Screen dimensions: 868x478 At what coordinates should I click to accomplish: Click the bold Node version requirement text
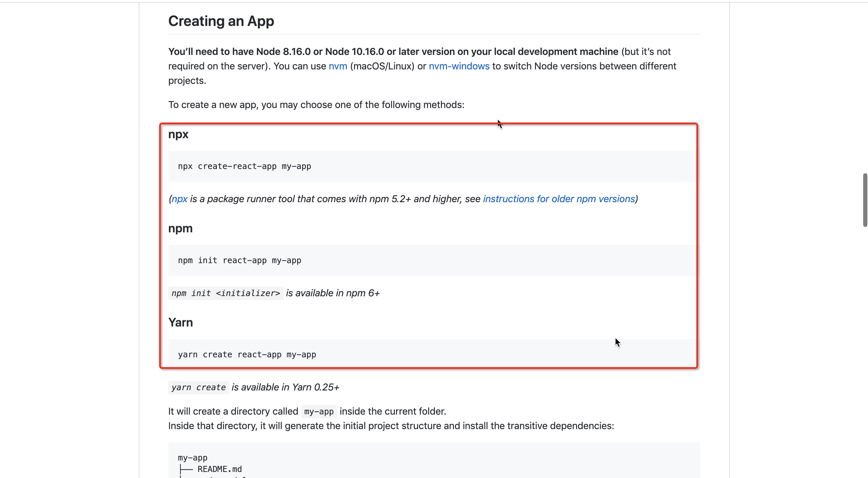(x=393, y=52)
